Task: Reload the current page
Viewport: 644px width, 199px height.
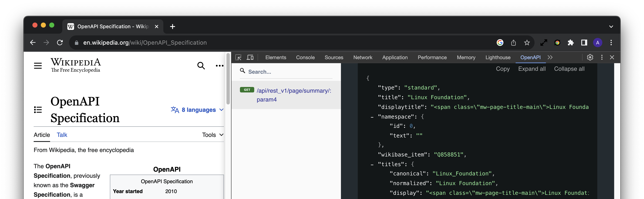Action: pyautogui.click(x=60, y=43)
